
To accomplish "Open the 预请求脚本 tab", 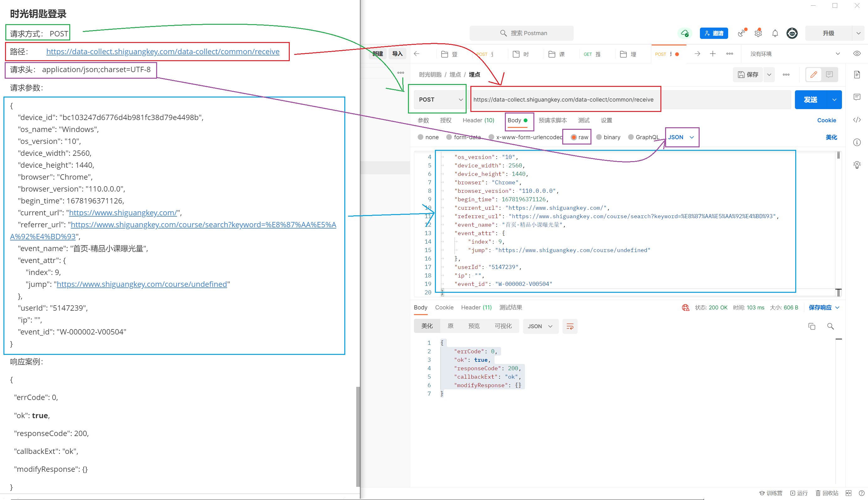I will coord(552,120).
